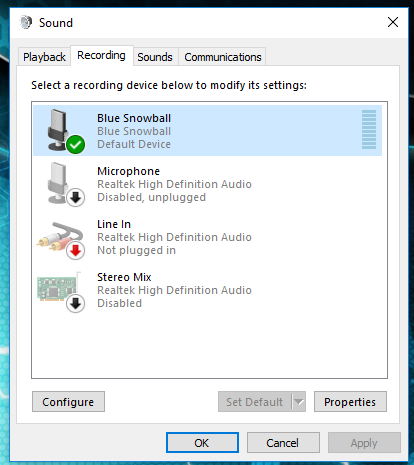Open the Set Default dropdown arrow
Screen dimensions: 414x465
299,402
